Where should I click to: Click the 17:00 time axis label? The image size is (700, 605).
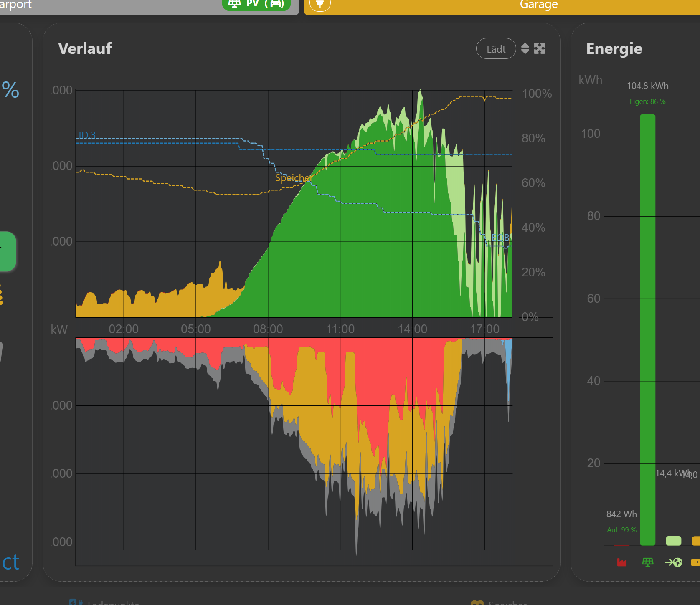(485, 329)
